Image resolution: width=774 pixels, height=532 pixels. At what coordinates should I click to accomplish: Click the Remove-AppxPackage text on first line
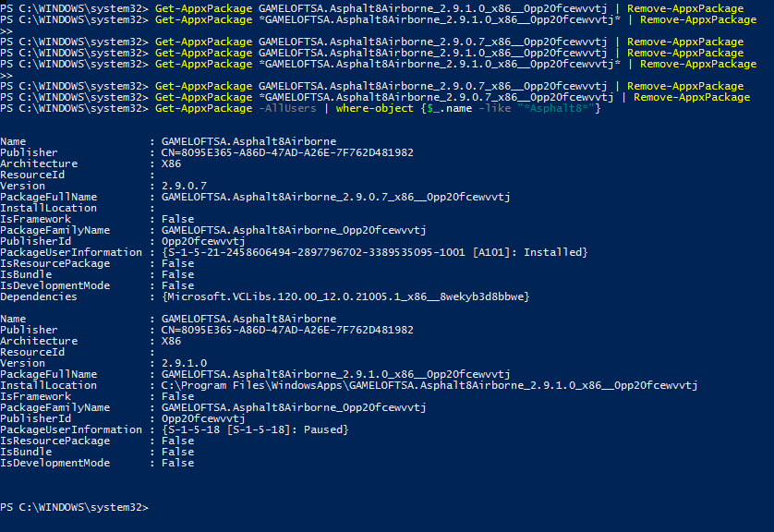[685, 8]
